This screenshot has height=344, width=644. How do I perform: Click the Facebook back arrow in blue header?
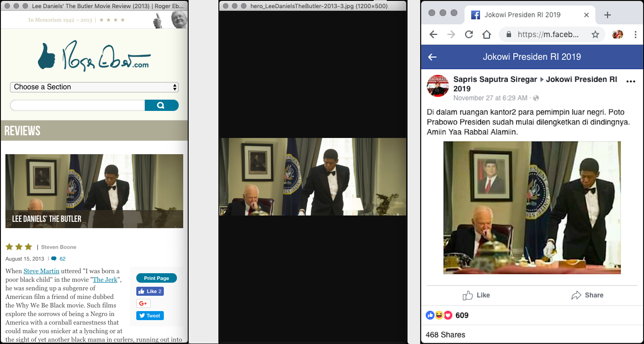tap(432, 57)
